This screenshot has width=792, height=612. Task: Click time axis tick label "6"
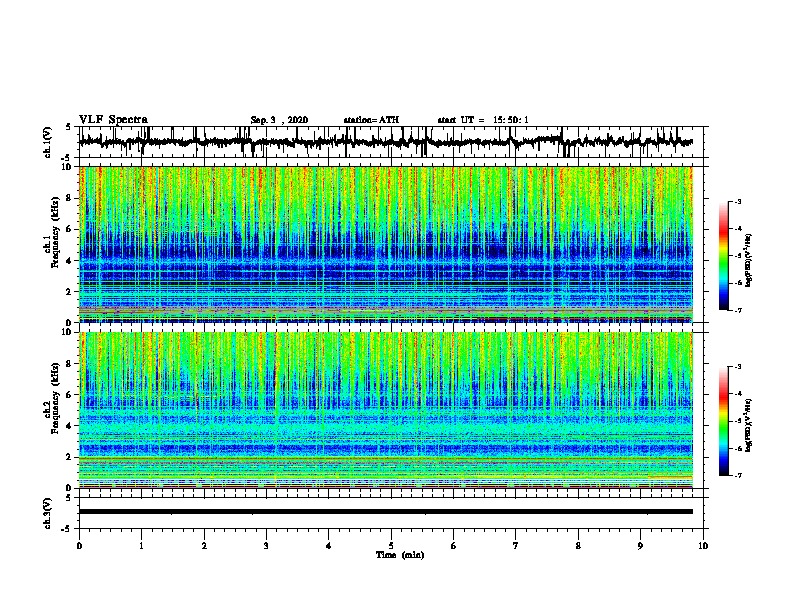click(x=454, y=545)
